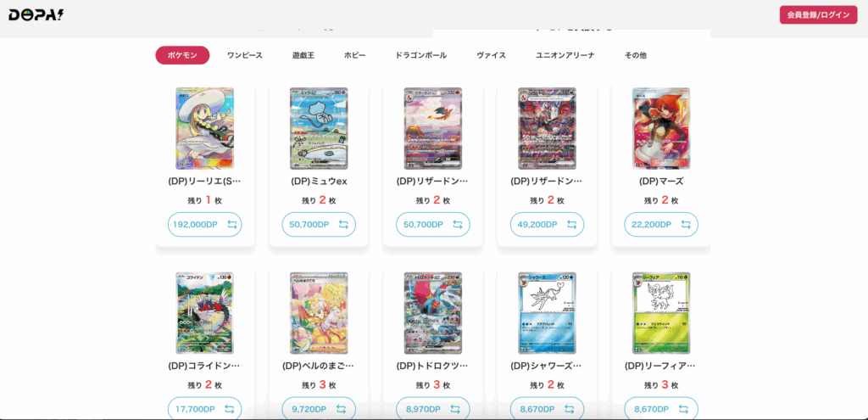Click the title (DP)シャワーズ…
The width and height of the screenshot is (868, 420).
point(547,366)
